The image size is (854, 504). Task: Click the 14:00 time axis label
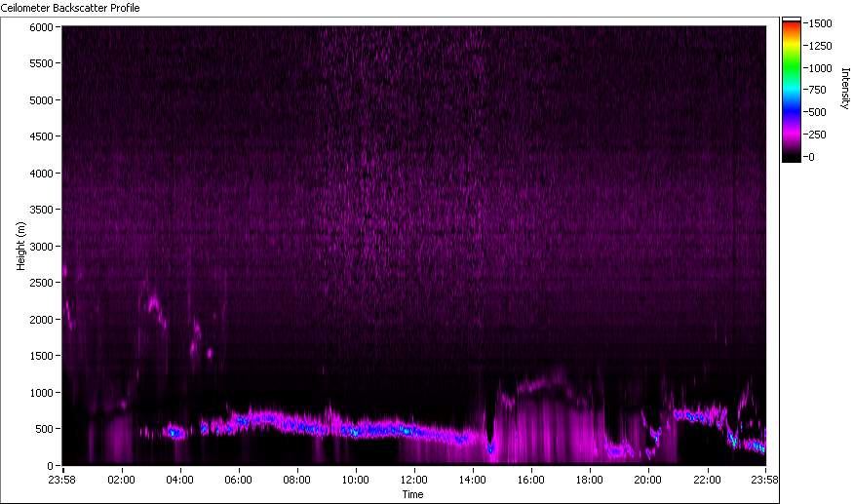(473, 480)
